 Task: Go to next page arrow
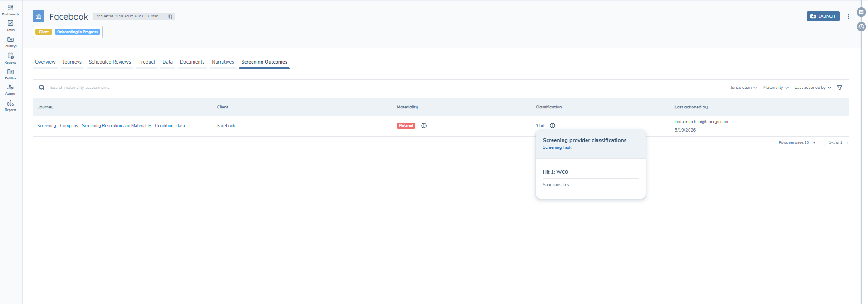[x=847, y=143]
